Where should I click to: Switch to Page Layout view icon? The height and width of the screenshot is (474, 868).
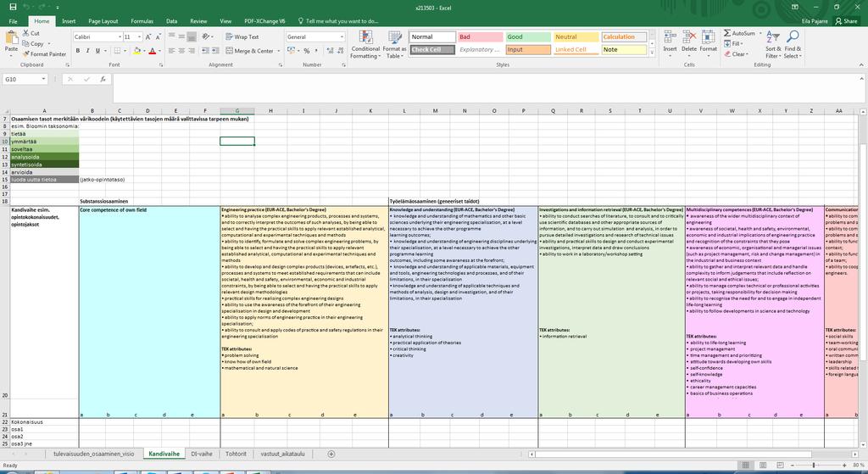tap(763, 466)
